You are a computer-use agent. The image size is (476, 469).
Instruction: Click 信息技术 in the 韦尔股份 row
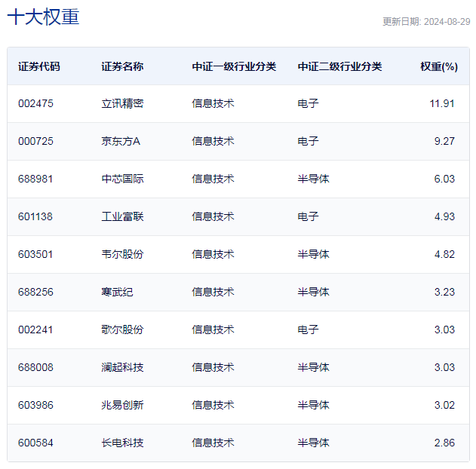(x=213, y=254)
